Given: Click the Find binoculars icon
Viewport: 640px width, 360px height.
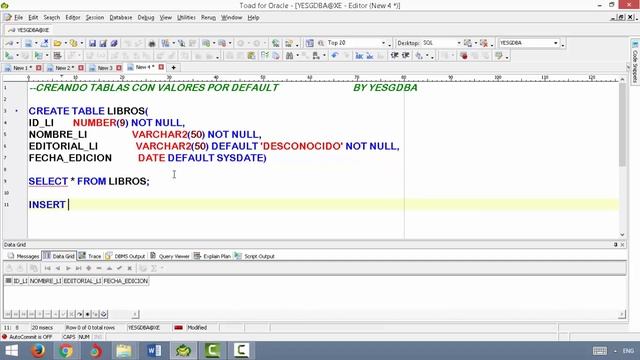Looking at the screenshot, I should click(x=289, y=56).
